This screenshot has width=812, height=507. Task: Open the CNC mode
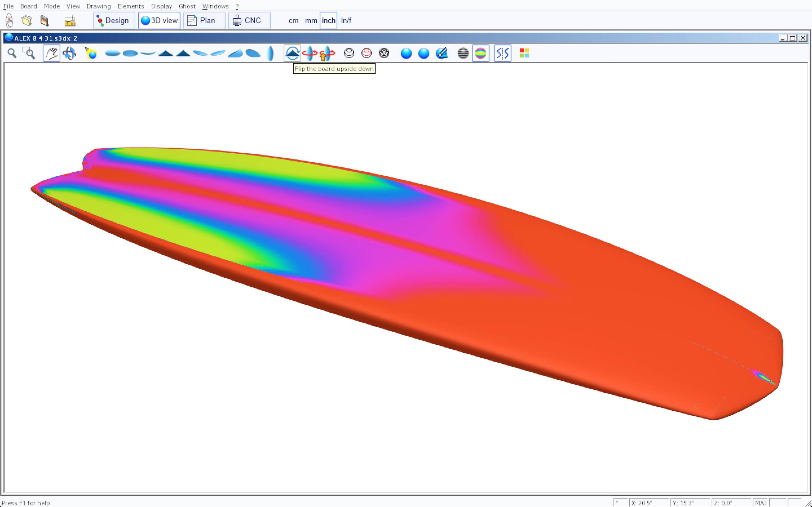249,21
